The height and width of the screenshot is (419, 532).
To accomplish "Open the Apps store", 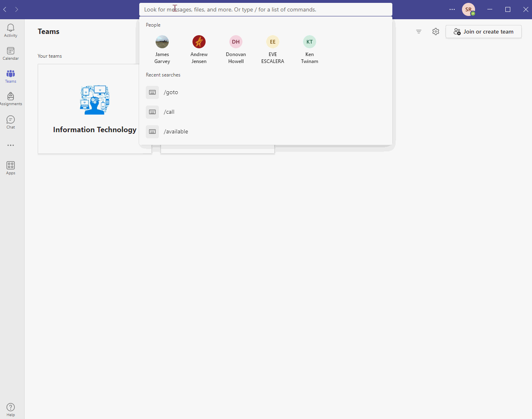I will point(11,168).
